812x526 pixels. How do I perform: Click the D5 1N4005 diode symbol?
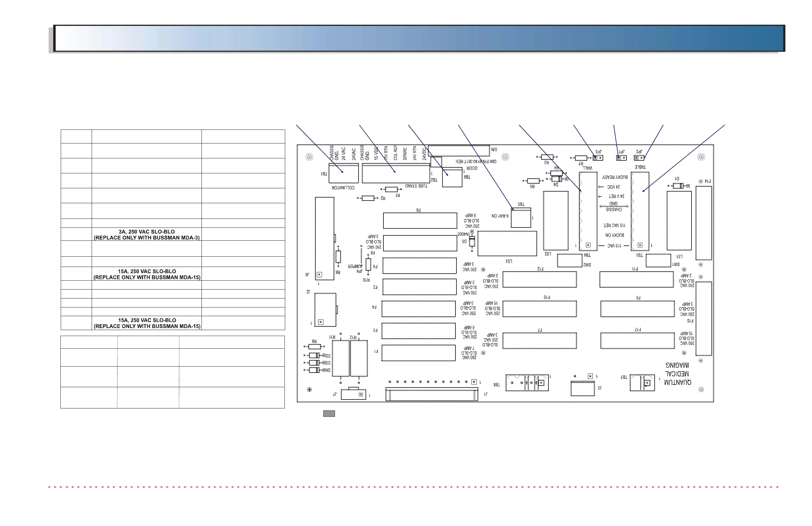[x=472, y=242]
